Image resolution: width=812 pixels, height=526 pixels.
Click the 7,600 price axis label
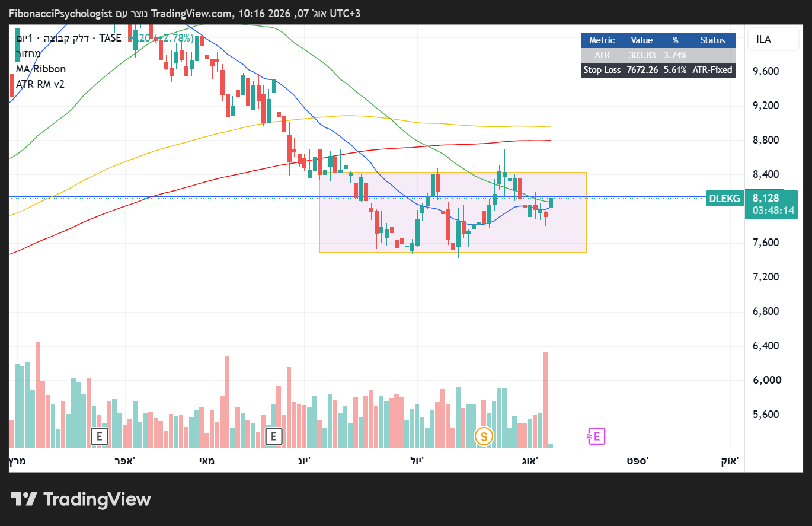point(765,243)
